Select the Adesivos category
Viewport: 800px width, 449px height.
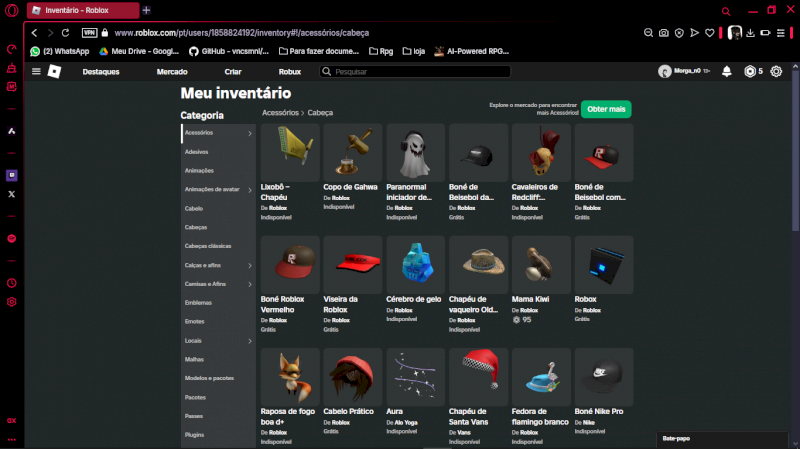tap(218, 152)
